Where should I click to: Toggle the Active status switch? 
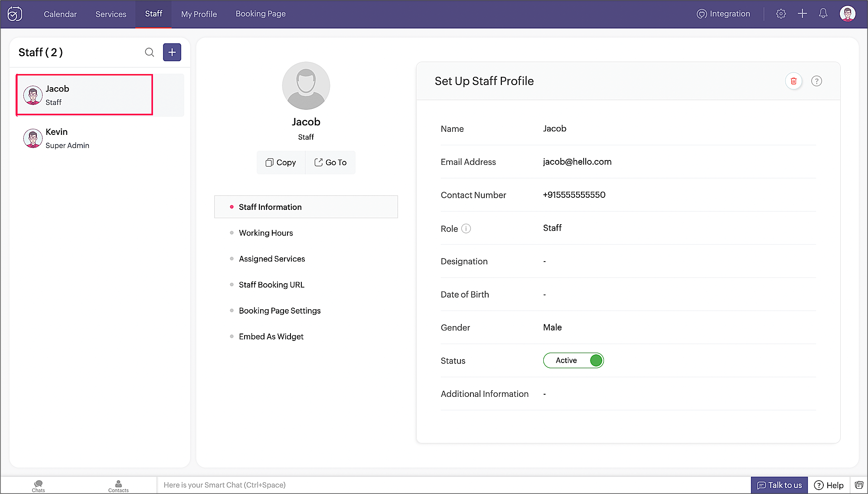[573, 360]
